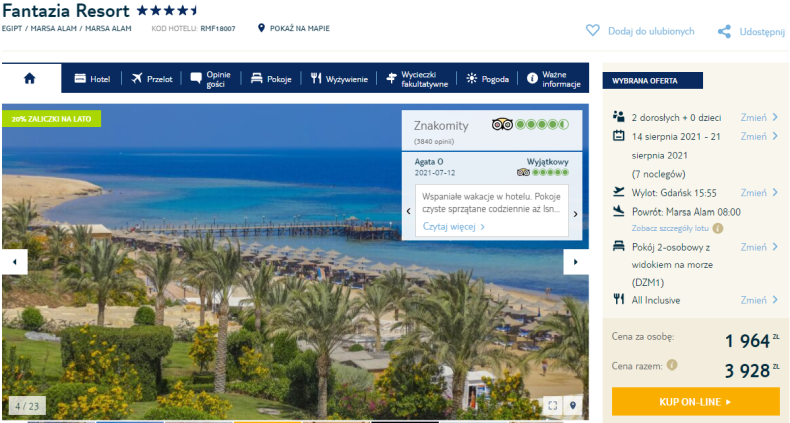Open the home tab icon
Viewport: 790px width, 423px height.
[30, 79]
